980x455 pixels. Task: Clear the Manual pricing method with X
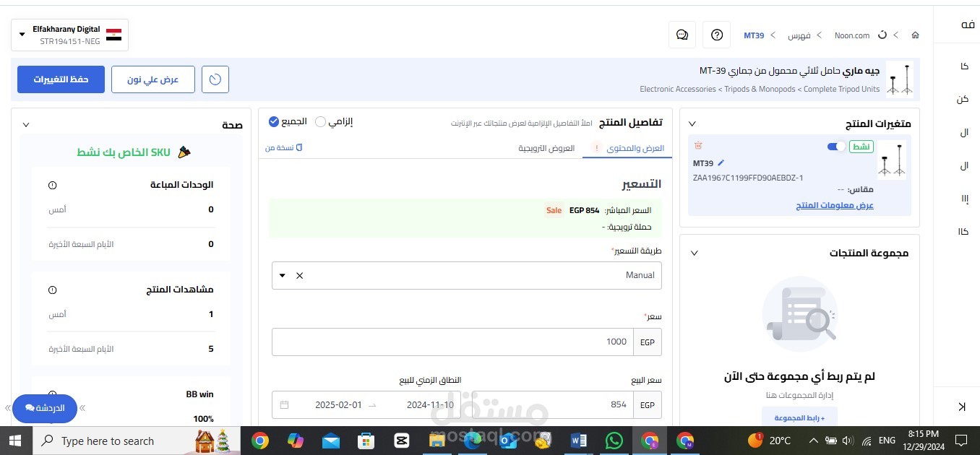tap(300, 275)
